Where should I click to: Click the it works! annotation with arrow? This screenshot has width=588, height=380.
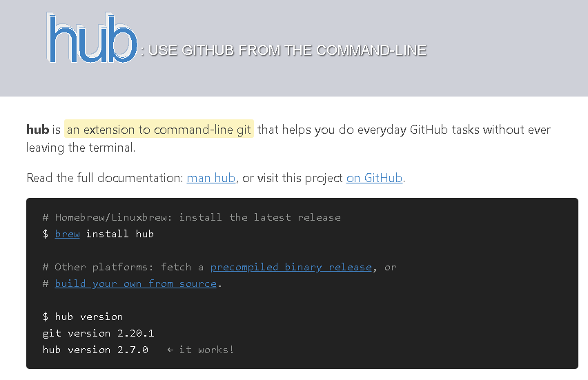click(x=200, y=350)
